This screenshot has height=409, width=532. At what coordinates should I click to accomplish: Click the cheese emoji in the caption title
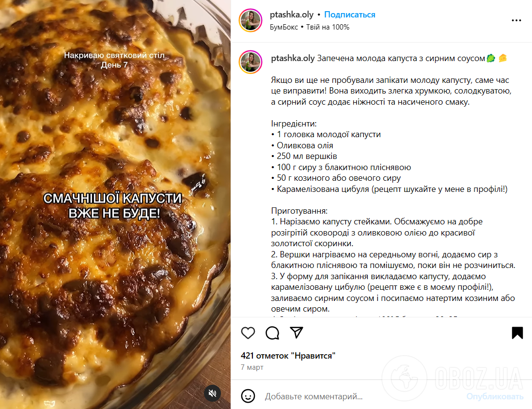point(503,58)
